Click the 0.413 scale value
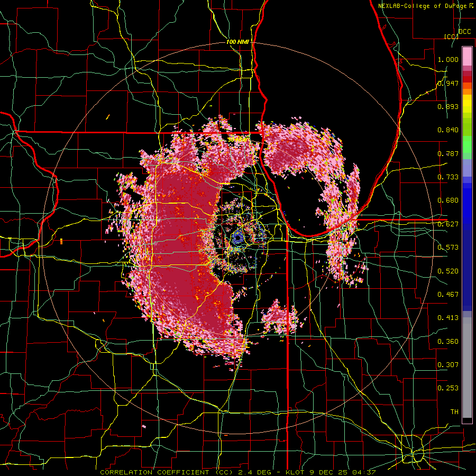 tap(448, 318)
